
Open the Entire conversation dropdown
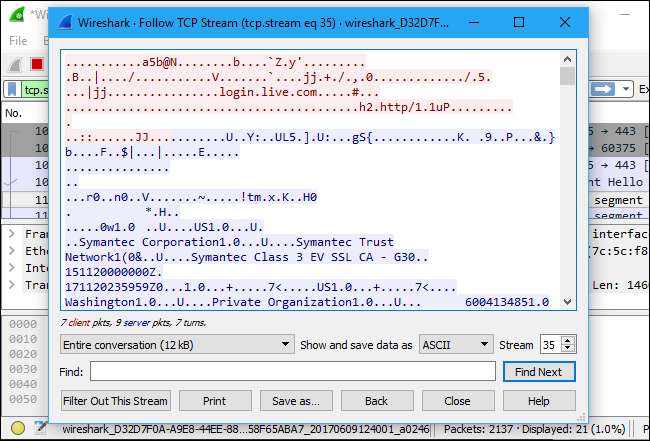click(177, 344)
